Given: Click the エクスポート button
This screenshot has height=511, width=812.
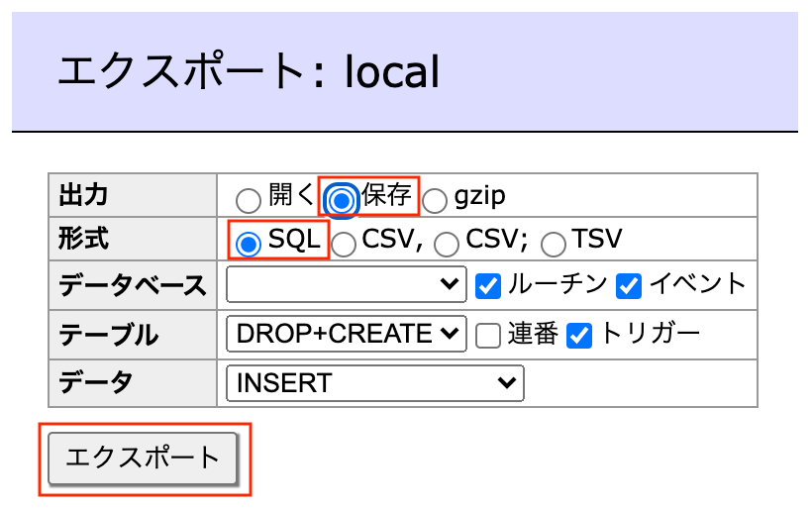Looking at the screenshot, I should (x=143, y=459).
